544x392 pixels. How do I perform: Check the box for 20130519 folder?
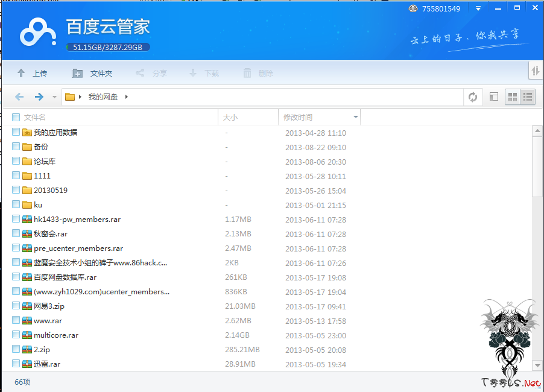(16, 190)
